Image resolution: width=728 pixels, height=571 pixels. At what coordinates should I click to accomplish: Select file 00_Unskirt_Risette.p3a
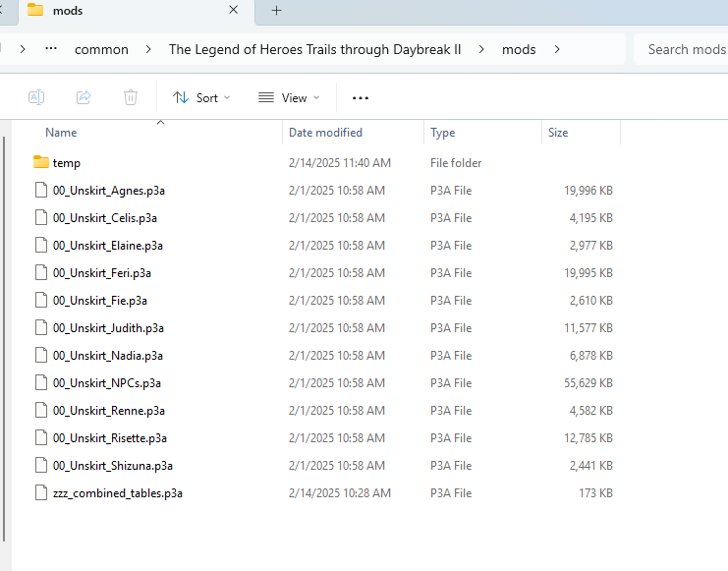110,438
